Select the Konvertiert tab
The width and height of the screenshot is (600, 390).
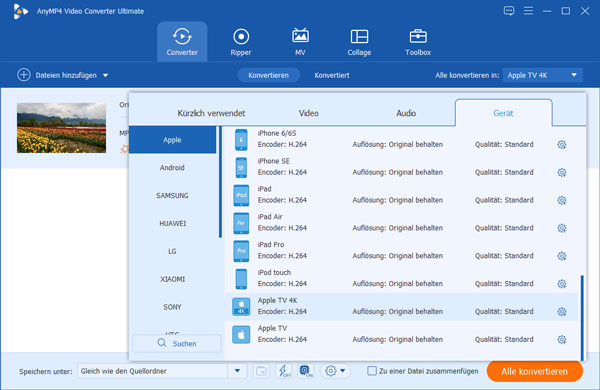[332, 75]
